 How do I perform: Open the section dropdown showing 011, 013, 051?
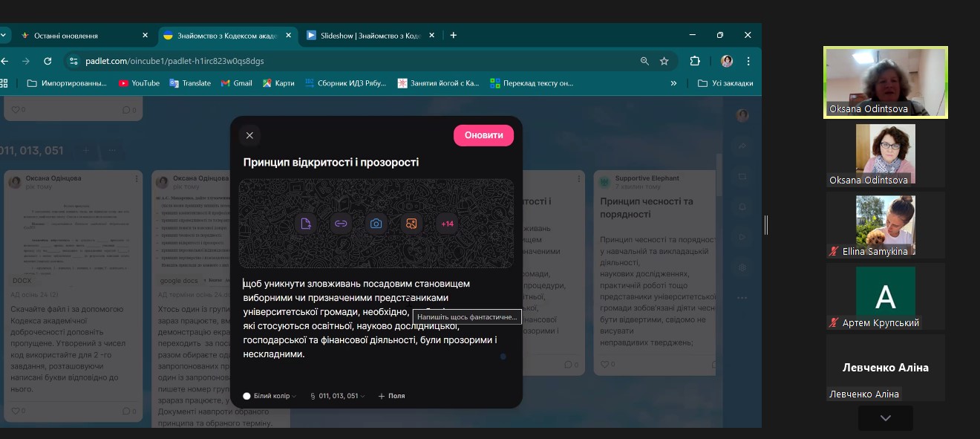(337, 396)
